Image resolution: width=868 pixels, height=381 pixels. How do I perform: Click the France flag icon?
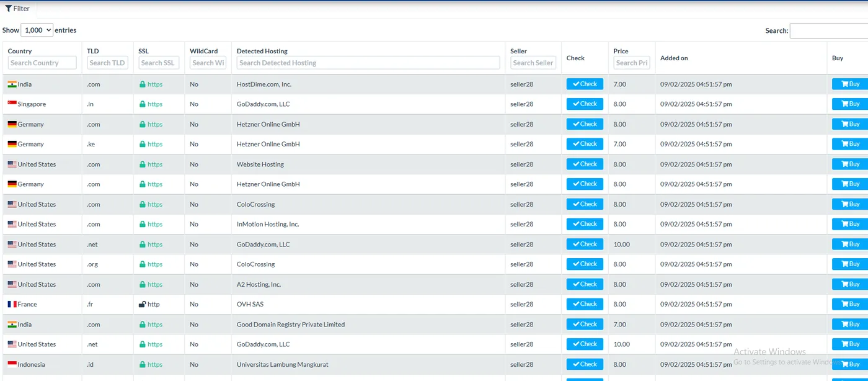[12, 305]
